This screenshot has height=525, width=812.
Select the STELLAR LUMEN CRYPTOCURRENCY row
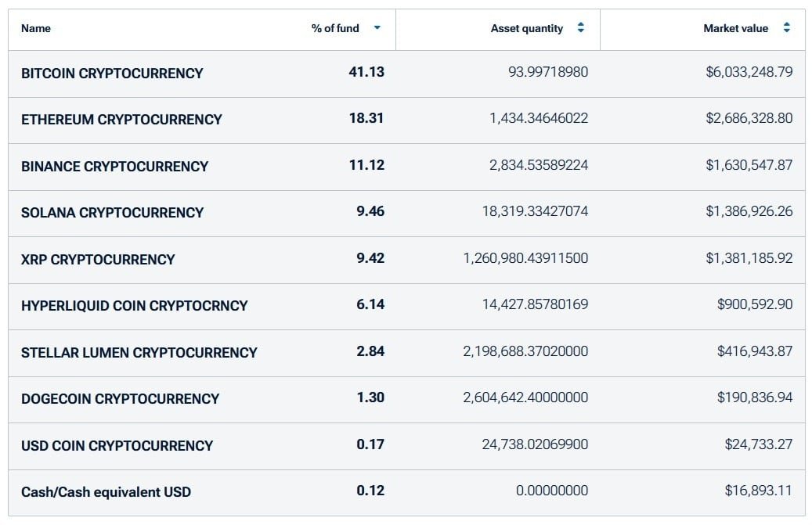(x=406, y=354)
